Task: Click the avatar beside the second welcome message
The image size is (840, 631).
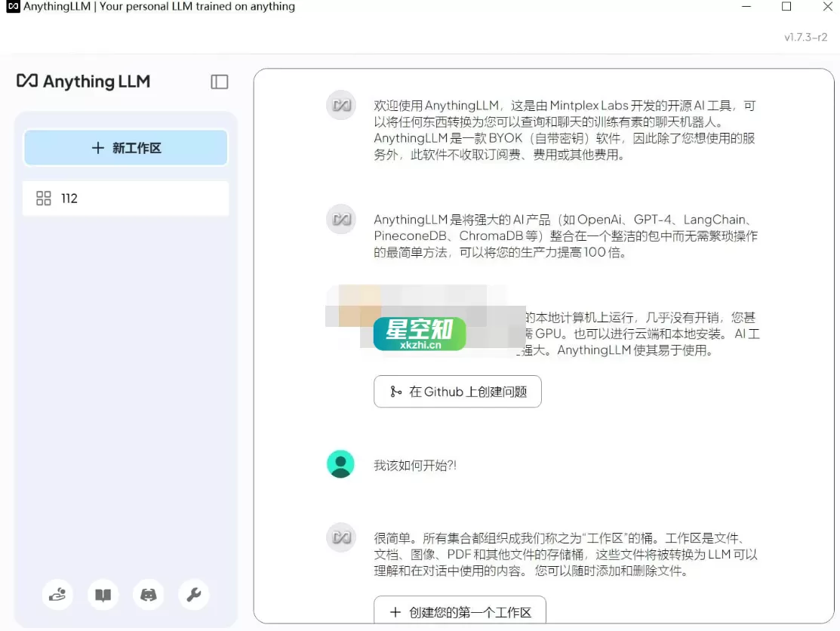Action: 340,219
